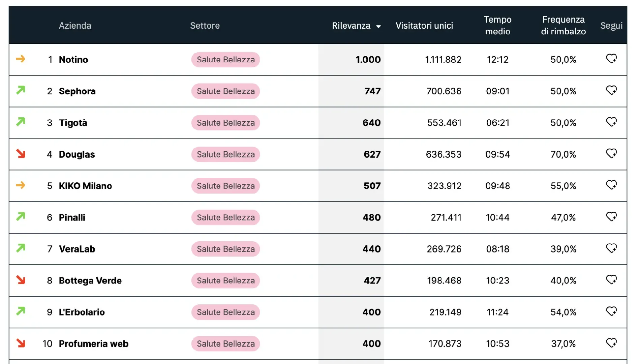This screenshot has height=364, width=640.
Task: Click the orange arrow beside KIKO Milano
Action: pos(21,185)
